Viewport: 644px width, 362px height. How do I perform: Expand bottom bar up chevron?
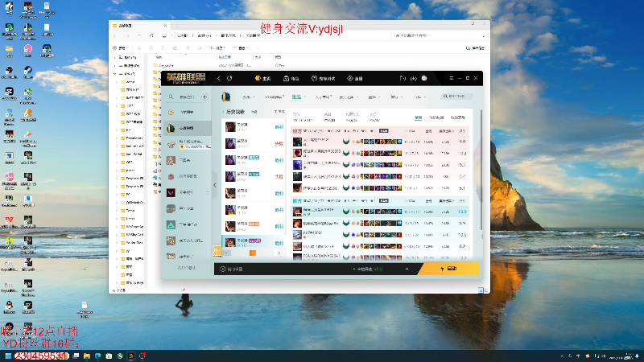click(407, 269)
